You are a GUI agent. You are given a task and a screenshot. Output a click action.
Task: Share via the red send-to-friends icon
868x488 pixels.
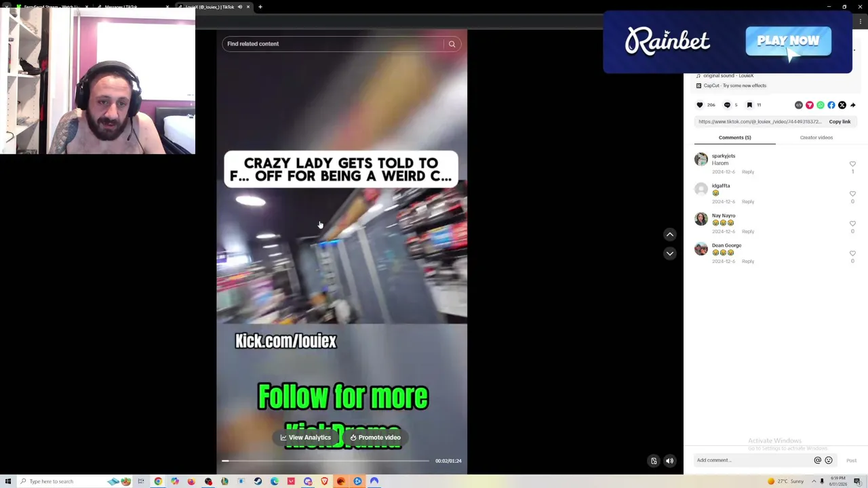click(810, 105)
